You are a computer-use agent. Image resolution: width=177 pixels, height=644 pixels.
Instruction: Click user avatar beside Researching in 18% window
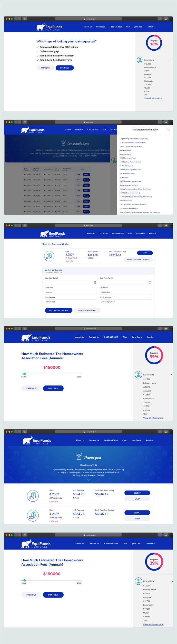pyautogui.click(x=140, y=60)
